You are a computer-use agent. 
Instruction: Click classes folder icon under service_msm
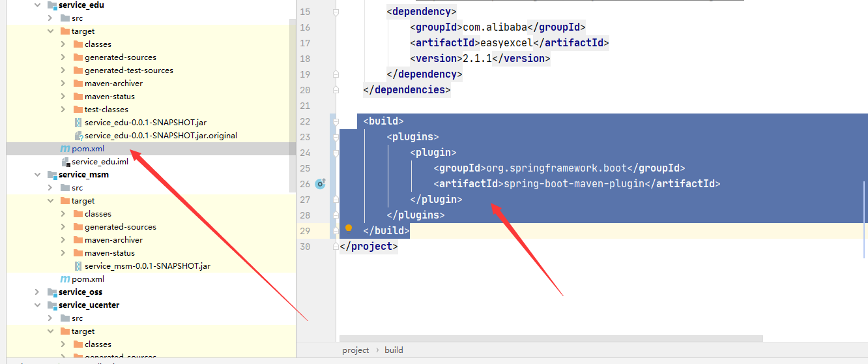click(x=78, y=214)
